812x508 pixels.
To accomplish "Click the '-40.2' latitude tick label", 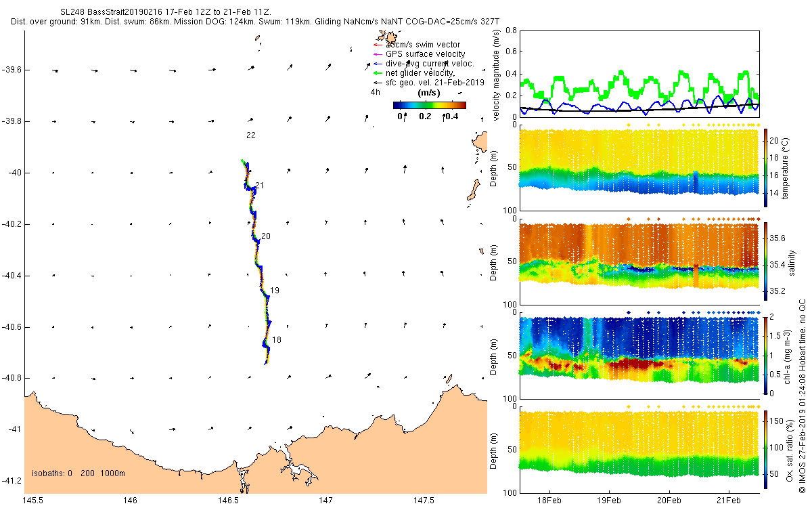I will [12, 224].
